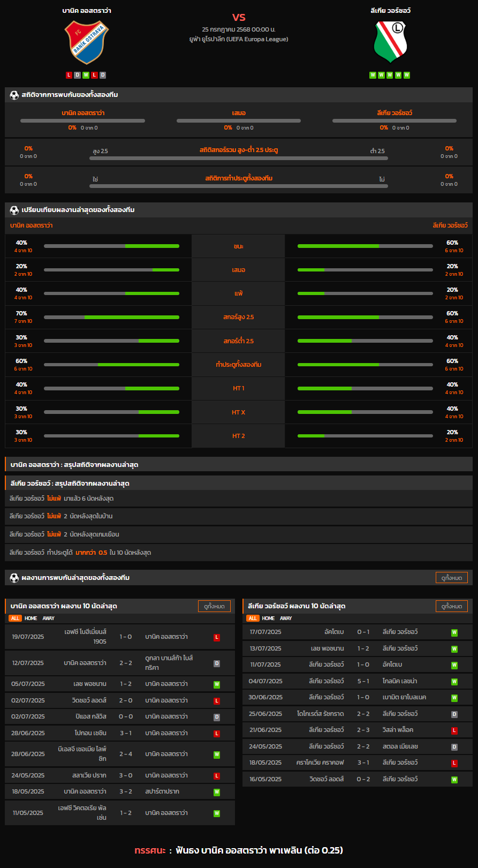Viewport: 478px width, 868px height.
Task: Click ดูกลา บานส์ก้า ไบส์ทริคา in the 12/07/2025 row
Action: 169,663
